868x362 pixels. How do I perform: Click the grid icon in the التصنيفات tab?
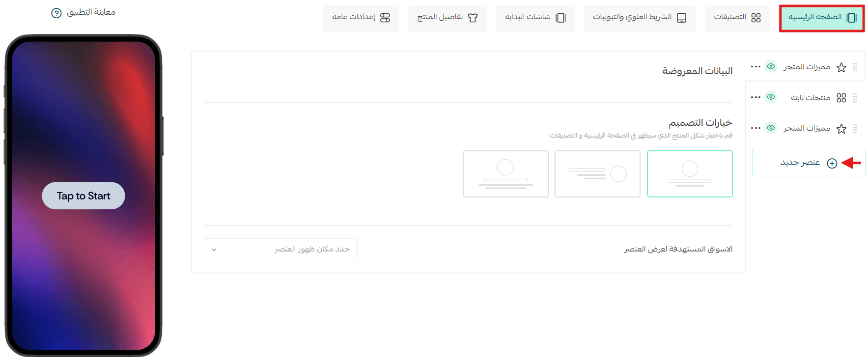pyautogui.click(x=756, y=18)
